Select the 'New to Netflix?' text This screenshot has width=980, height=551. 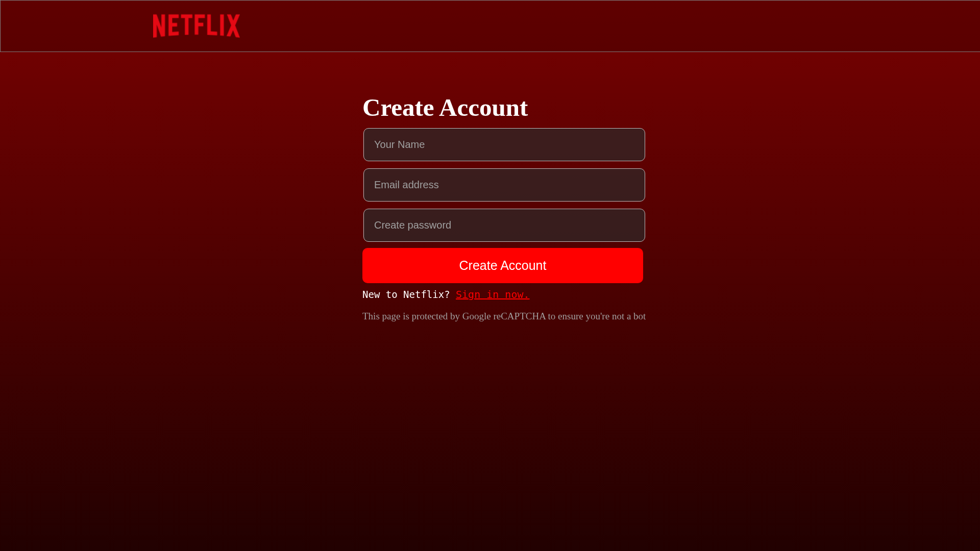406,294
